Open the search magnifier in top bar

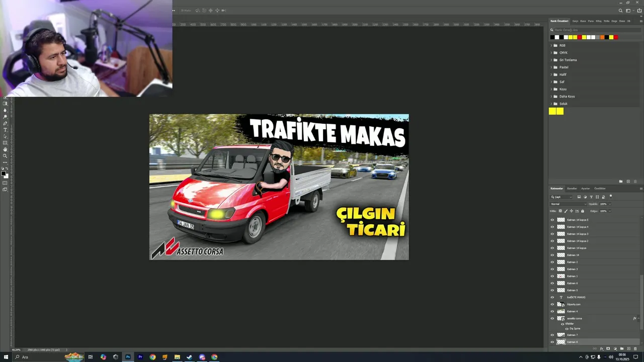[620, 11]
